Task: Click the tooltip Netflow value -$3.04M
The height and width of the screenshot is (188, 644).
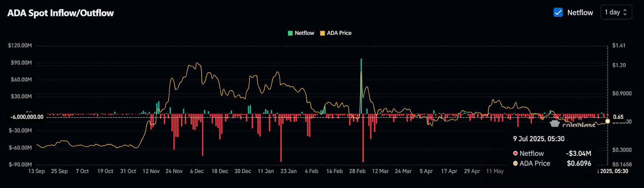Action: (x=578, y=153)
